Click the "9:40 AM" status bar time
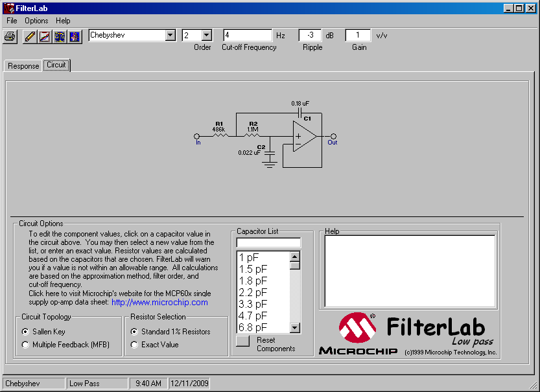Screen dimensions: 540x392 [148, 384]
